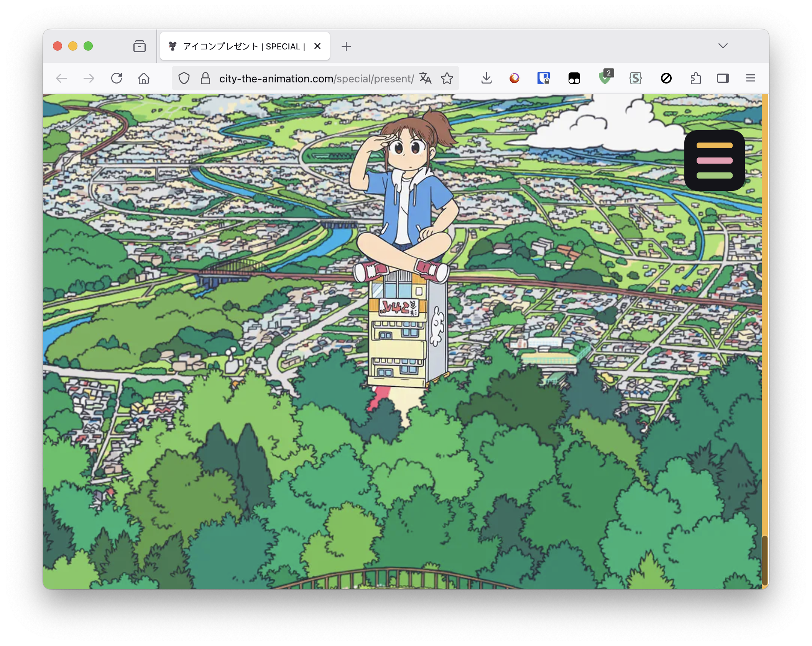This screenshot has height=646, width=812.
Task: Expand the list all tabs chevron
Action: [x=723, y=46]
